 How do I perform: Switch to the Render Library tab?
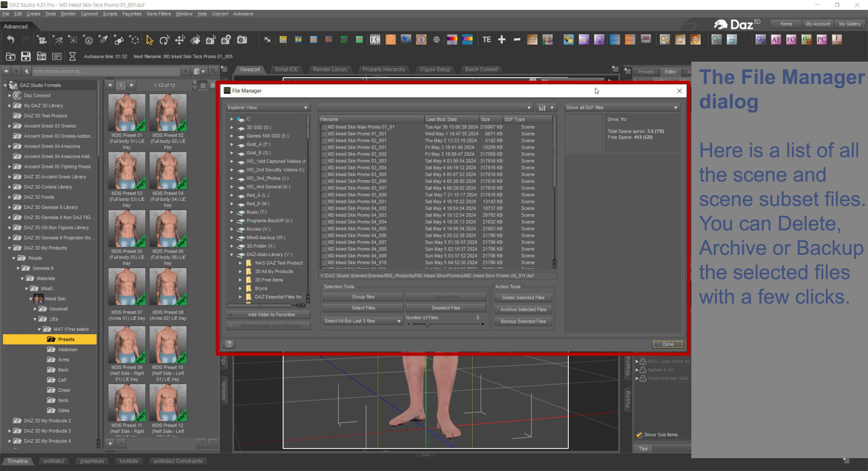pyautogui.click(x=330, y=69)
